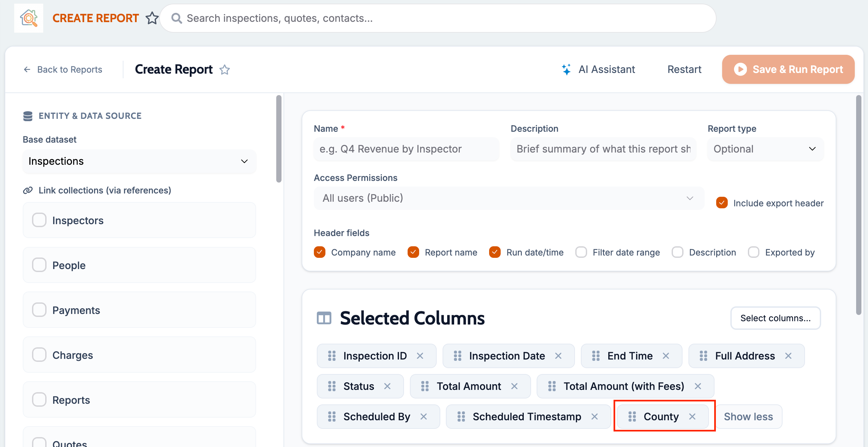Check the Filter date range header field
Image resolution: width=868 pixels, height=447 pixels.
pyautogui.click(x=581, y=252)
